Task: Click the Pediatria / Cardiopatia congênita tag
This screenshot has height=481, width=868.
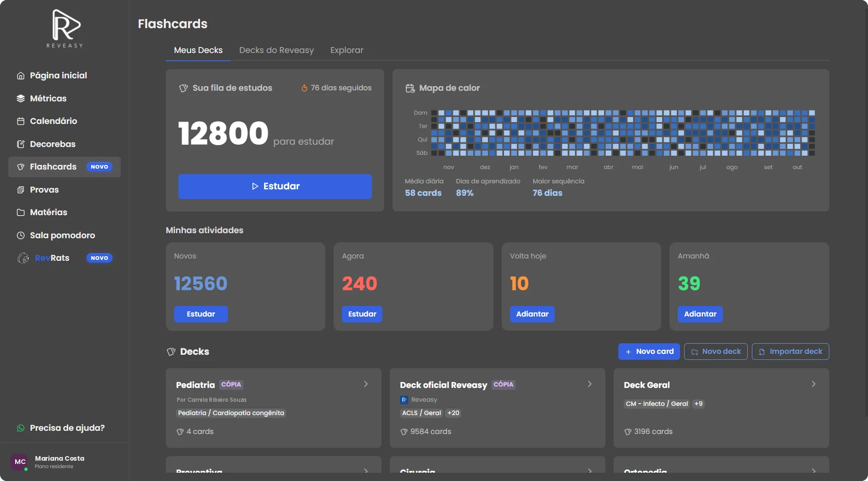Action: click(x=231, y=413)
